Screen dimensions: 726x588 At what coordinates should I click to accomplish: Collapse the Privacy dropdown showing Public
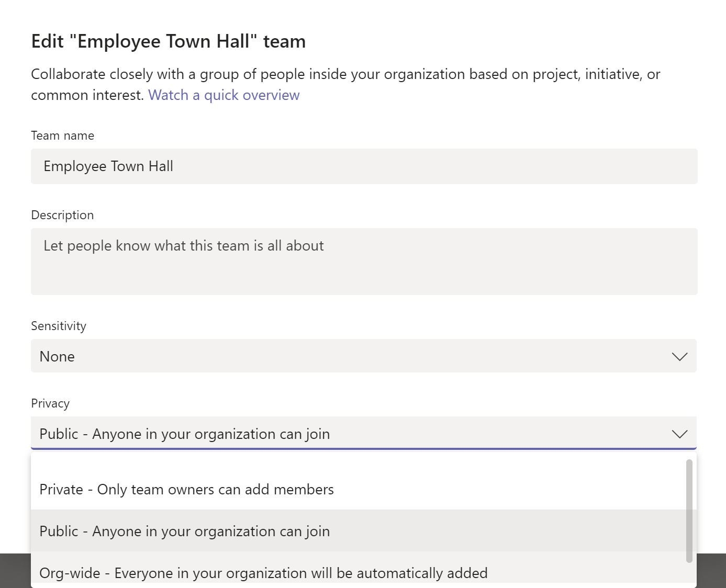coord(364,433)
